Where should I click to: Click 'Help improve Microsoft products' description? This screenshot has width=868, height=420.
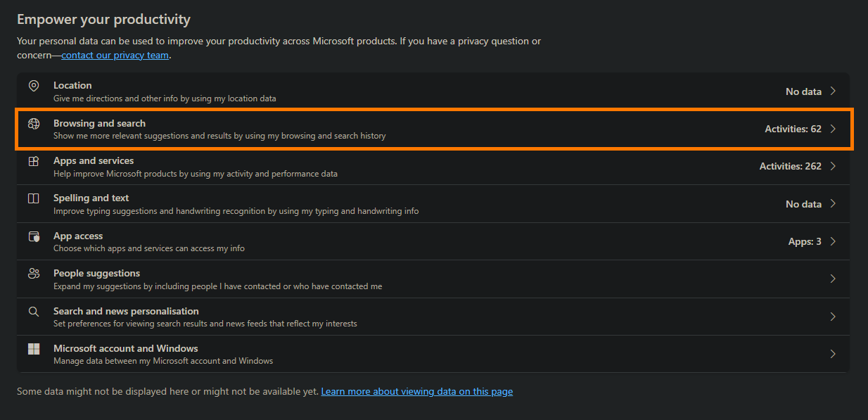point(196,173)
